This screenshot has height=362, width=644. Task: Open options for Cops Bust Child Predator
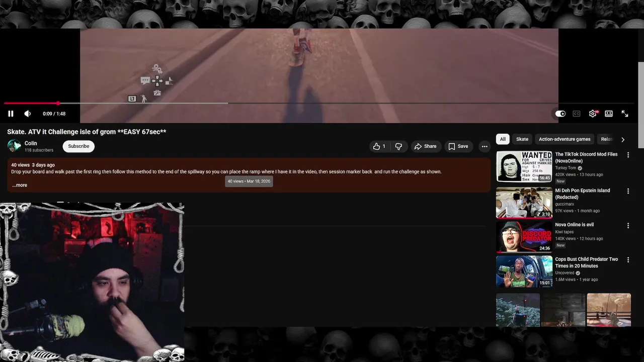[628, 260]
